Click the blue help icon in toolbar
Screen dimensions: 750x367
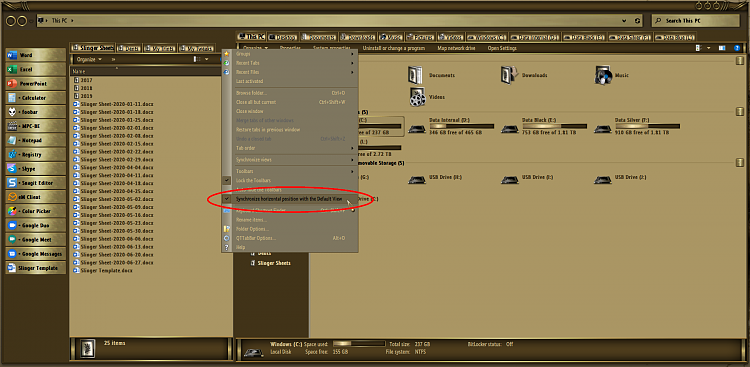pyautogui.click(x=737, y=48)
